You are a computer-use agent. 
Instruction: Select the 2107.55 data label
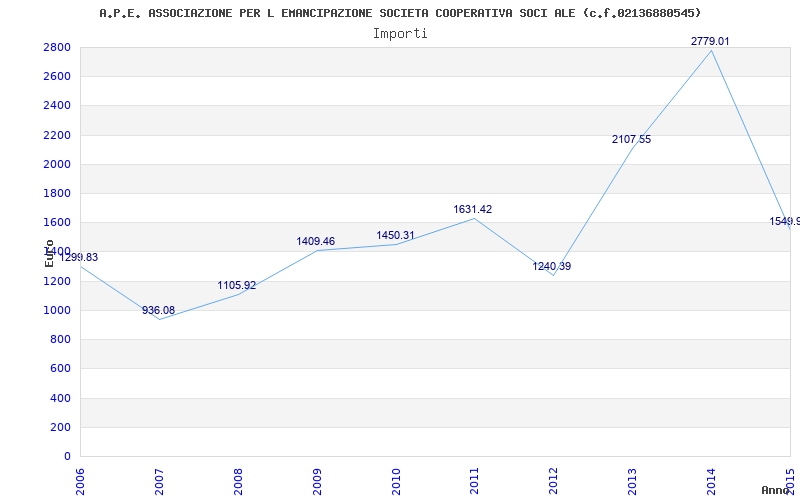click(x=632, y=139)
